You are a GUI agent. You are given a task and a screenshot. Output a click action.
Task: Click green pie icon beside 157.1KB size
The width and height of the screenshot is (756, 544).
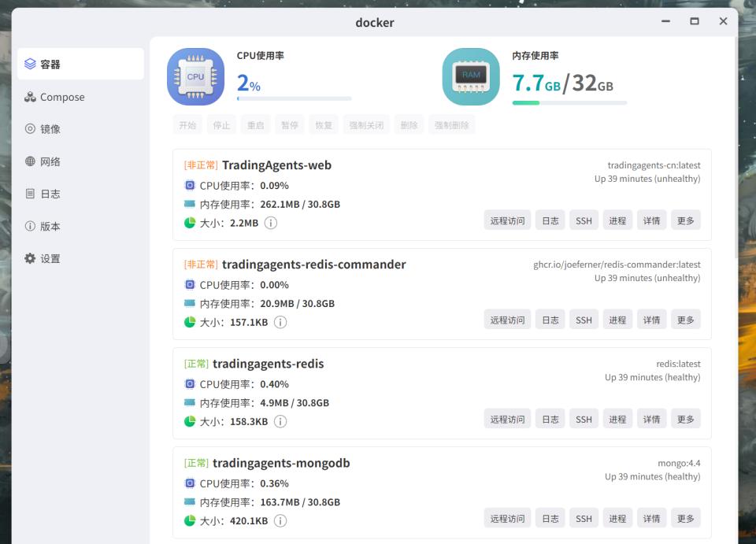tap(190, 322)
